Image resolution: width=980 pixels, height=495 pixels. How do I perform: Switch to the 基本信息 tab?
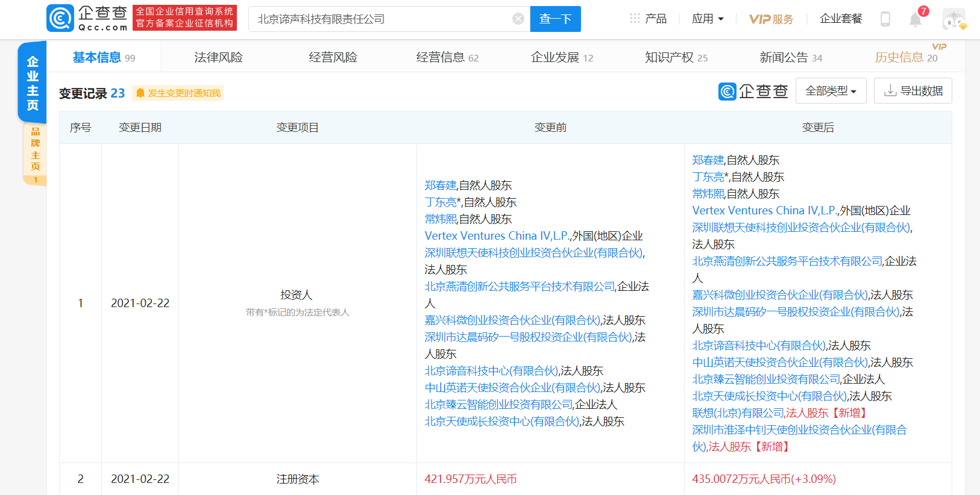point(104,57)
